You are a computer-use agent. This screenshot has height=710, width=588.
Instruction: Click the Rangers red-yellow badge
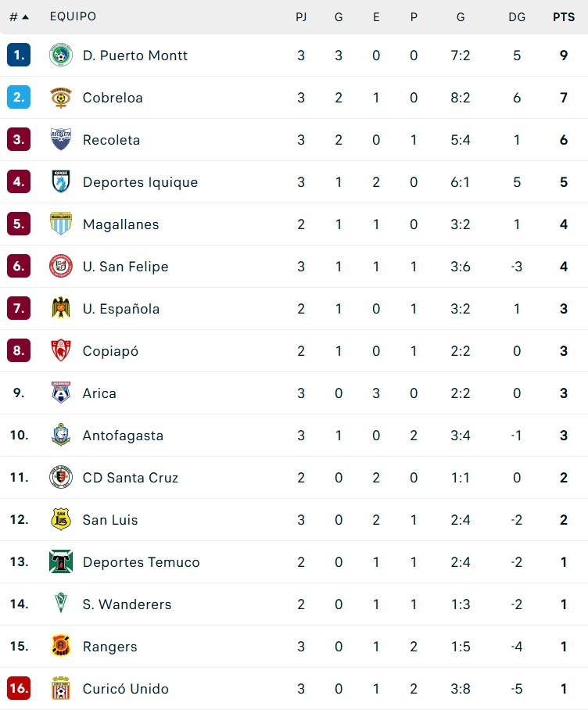click(x=60, y=647)
